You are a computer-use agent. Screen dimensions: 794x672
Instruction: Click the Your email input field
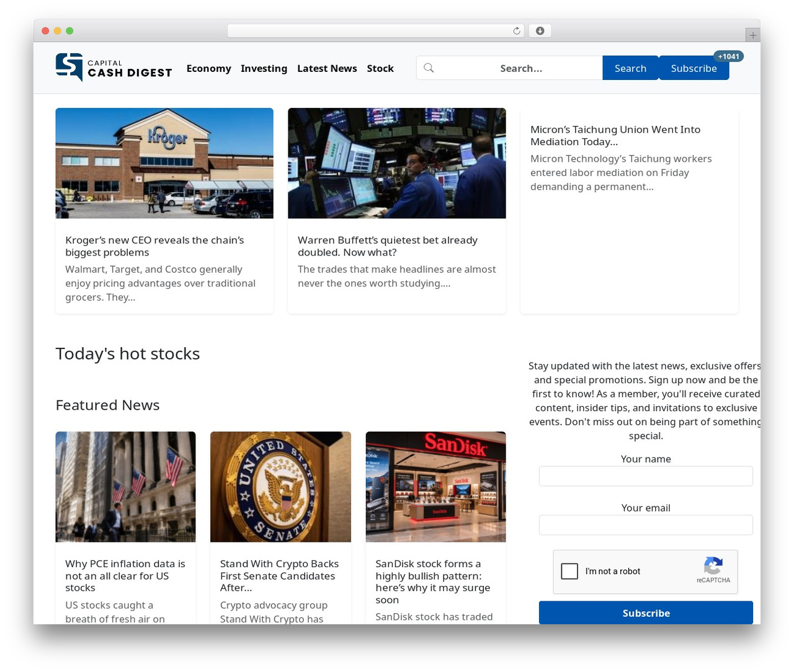(x=646, y=525)
